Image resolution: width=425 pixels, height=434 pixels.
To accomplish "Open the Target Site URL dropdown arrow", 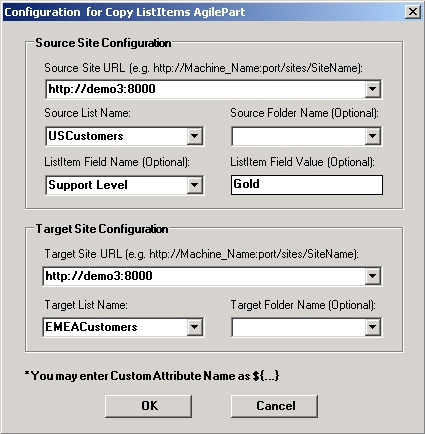I will coord(372,276).
